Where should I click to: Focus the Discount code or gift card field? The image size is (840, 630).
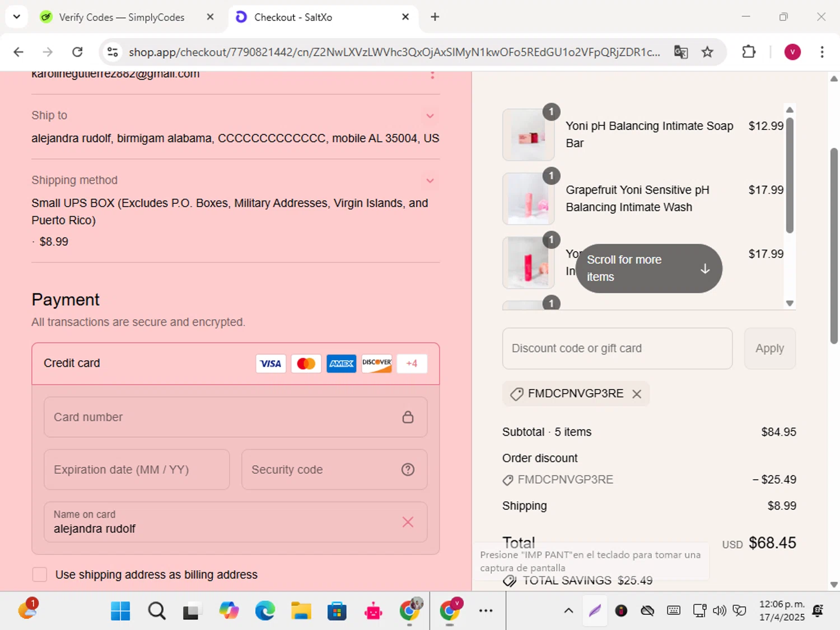click(x=617, y=348)
